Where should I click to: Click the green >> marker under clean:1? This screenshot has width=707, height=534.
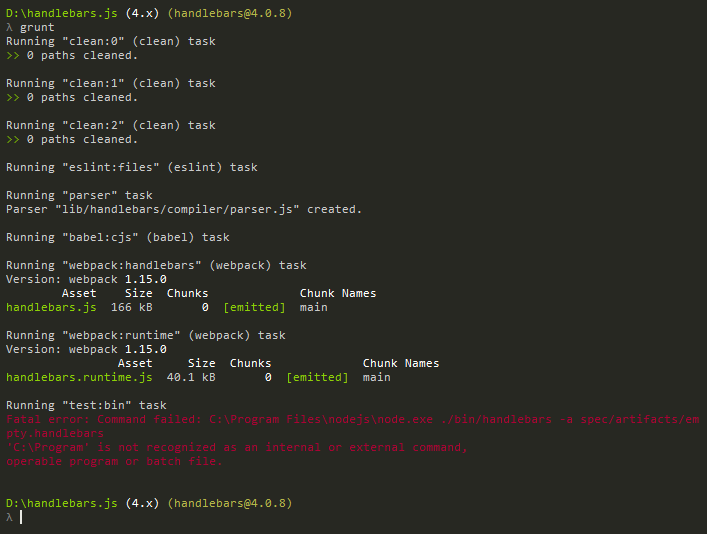point(13,97)
